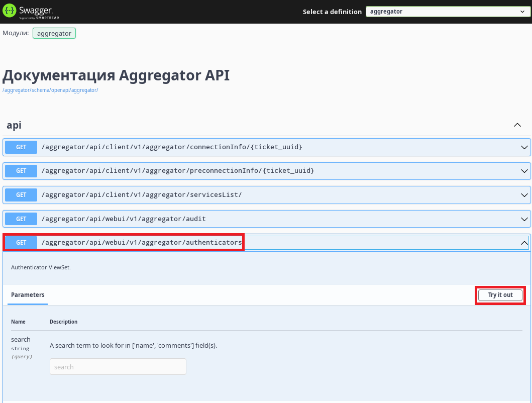This screenshot has height=403, width=532.
Task: Expand audit endpoint chevron arrow
Action: click(x=524, y=219)
